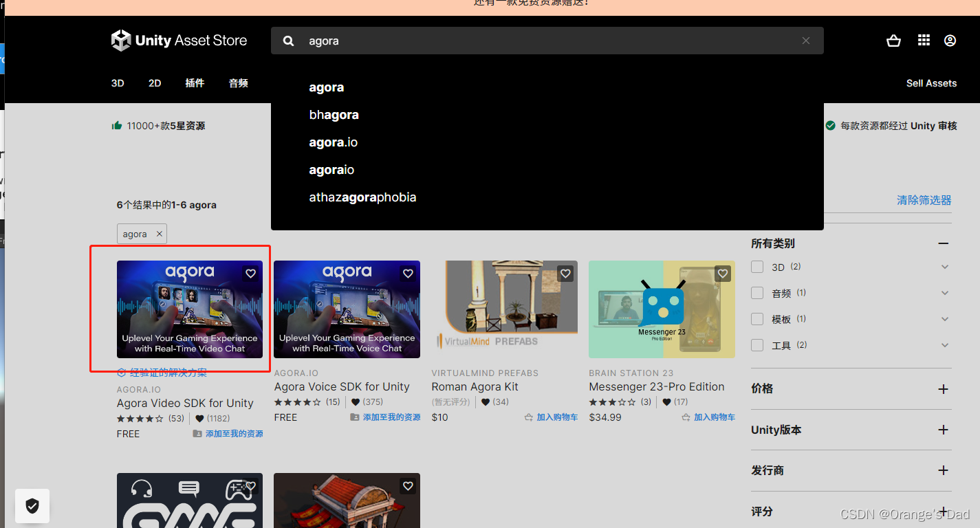Remove the agora filter tag

[x=159, y=234]
